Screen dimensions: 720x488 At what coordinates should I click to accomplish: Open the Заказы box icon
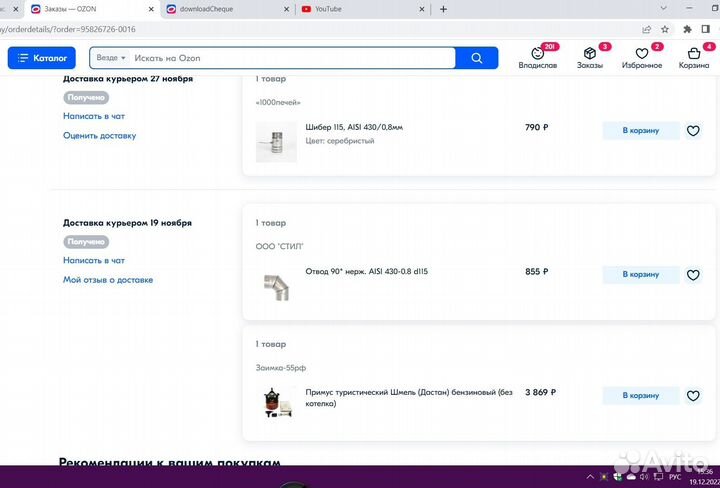590,58
